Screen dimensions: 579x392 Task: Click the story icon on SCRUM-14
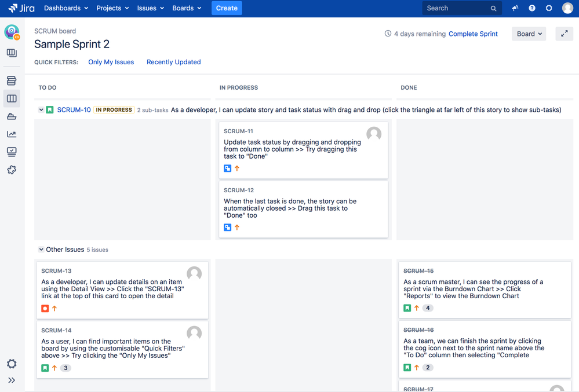click(45, 368)
